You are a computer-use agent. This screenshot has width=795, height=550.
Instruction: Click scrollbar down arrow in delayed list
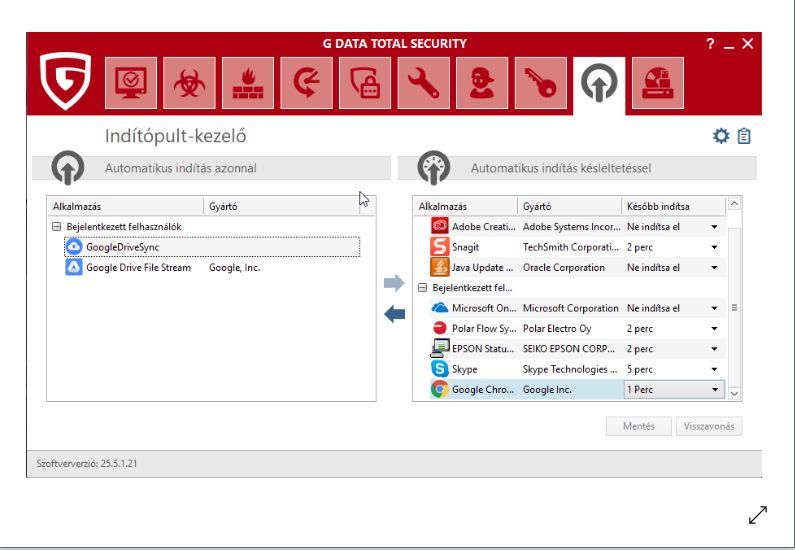coord(734,393)
